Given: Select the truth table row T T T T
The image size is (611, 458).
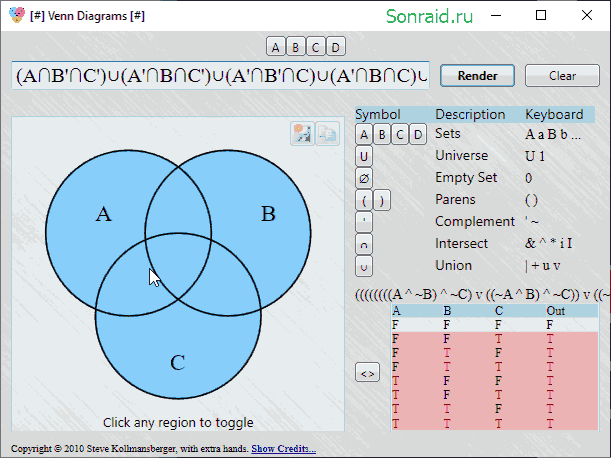Looking at the screenshot, I should point(494,423).
